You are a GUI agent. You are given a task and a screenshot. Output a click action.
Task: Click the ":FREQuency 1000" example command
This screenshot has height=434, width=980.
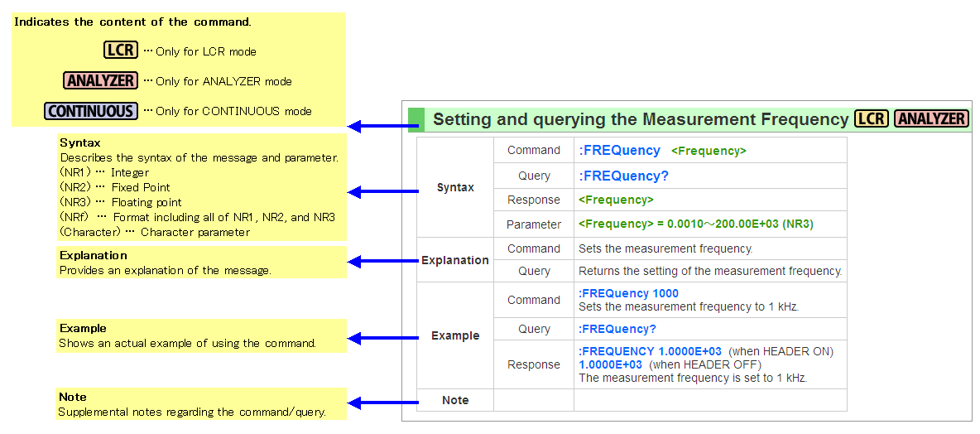pyautogui.click(x=628, y=293)
